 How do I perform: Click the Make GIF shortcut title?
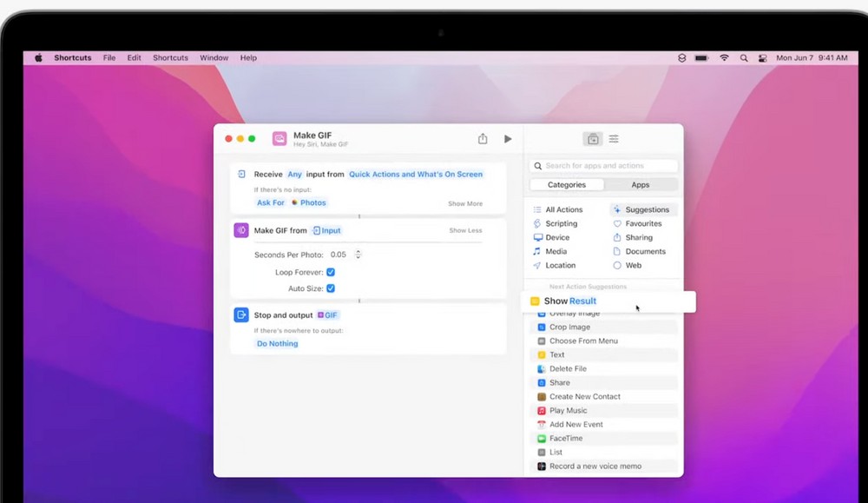click(312, 136)
